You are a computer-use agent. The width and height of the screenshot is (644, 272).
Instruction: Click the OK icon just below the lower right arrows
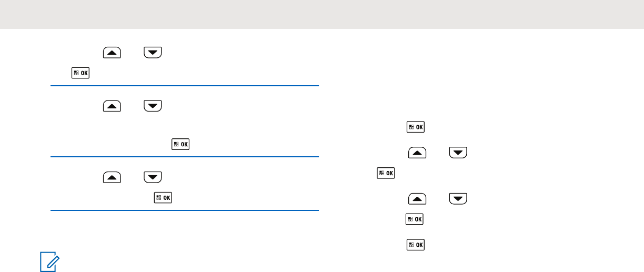[416, 219]
